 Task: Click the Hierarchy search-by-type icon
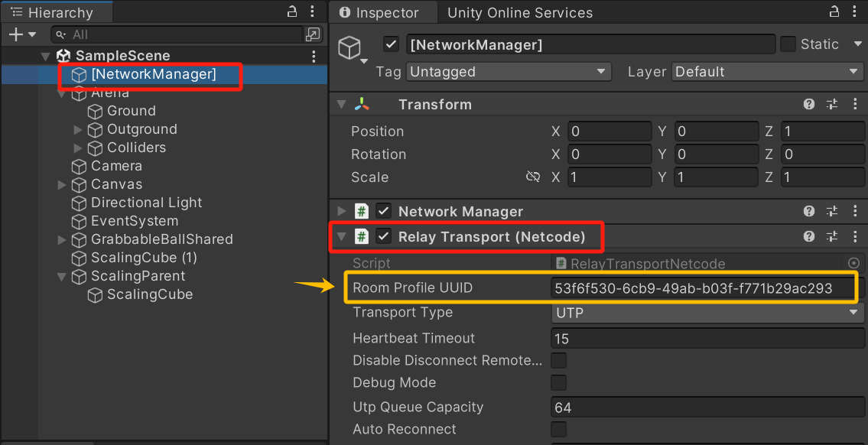312,34
